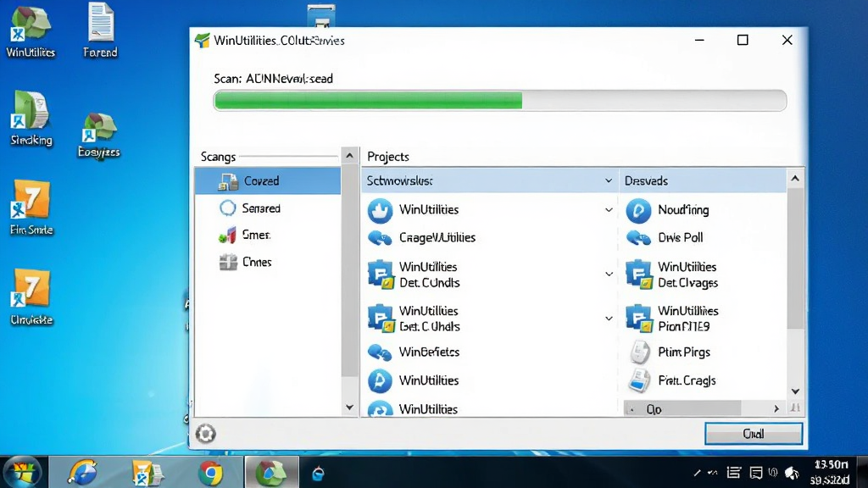Click the gift box icon beside Cnnes
Image resolution: width=868 pixels, height=488 pixels.
(227, 262)
